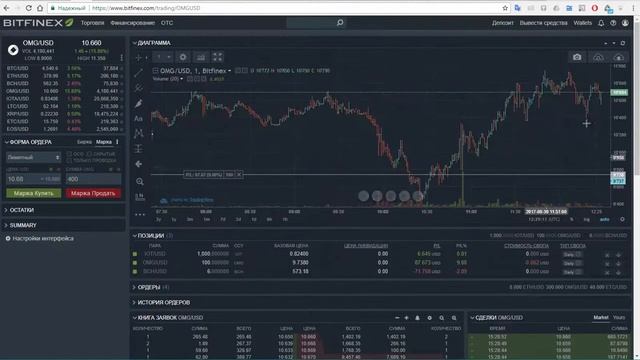Screen dimensions: 640x360
Task: Open the user account profile icon
Action: (625, 23)
